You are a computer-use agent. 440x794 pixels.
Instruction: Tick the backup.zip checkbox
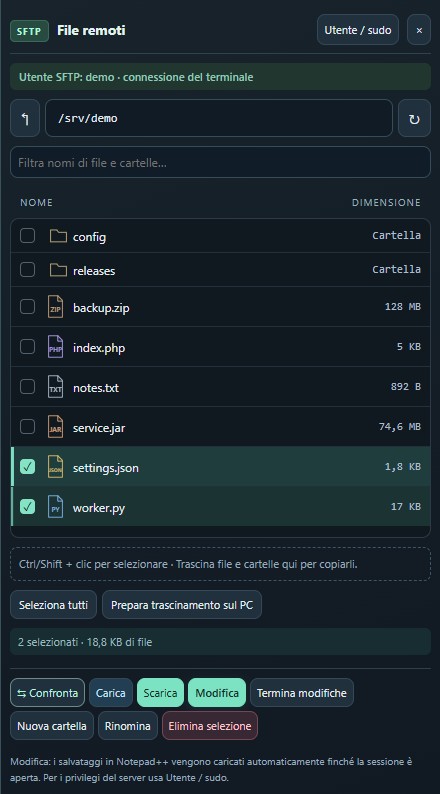click(27, 306)
